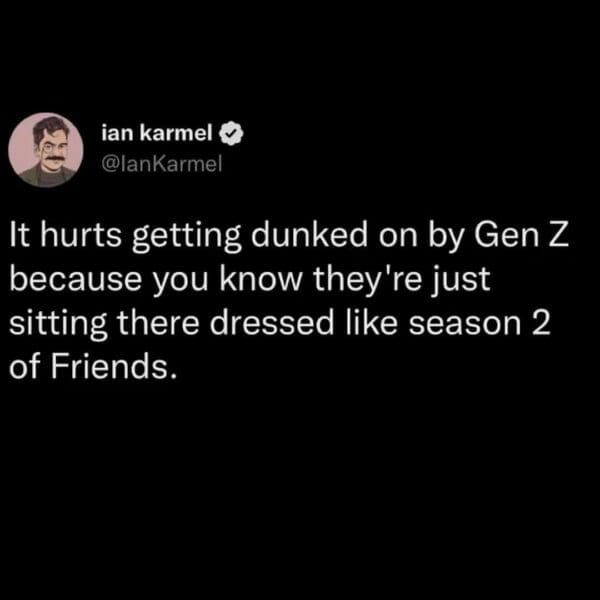Click the word 'dressed' in the tweet
The height and width of the screenshot is (600, 600).
[272, 322]
